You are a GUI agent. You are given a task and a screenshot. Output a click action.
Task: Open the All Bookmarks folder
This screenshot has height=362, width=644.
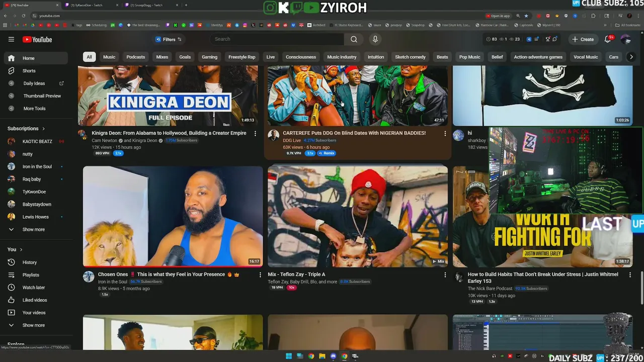[x=628, y=25]
